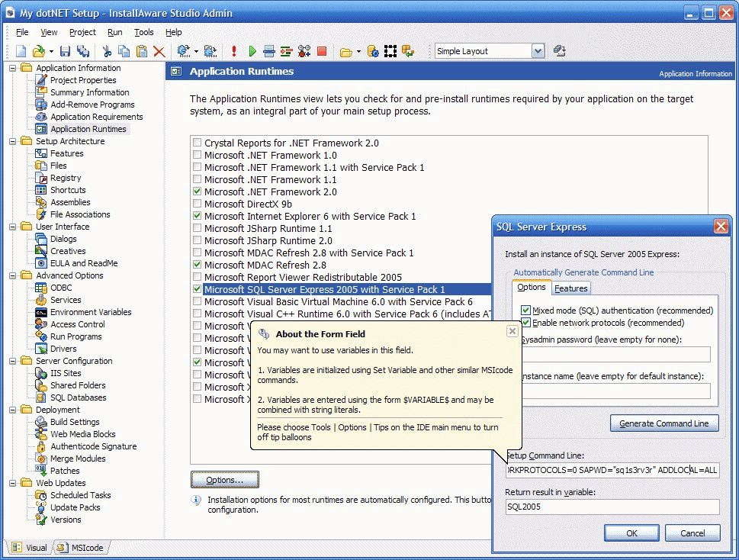Screen dimensions: 739x560
Task: Uncheck Microsoft .NET Framework 2.0
Action: [x=197, y=191]
